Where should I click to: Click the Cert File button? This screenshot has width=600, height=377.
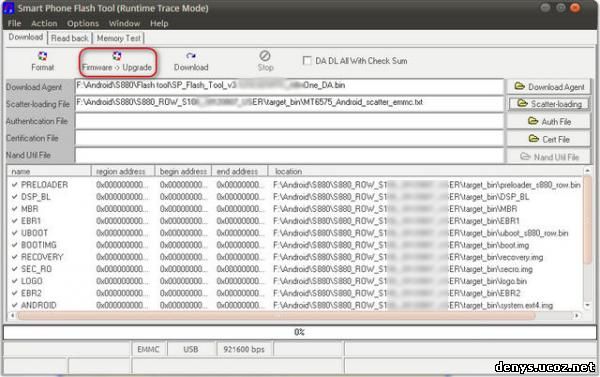[548, 139]
